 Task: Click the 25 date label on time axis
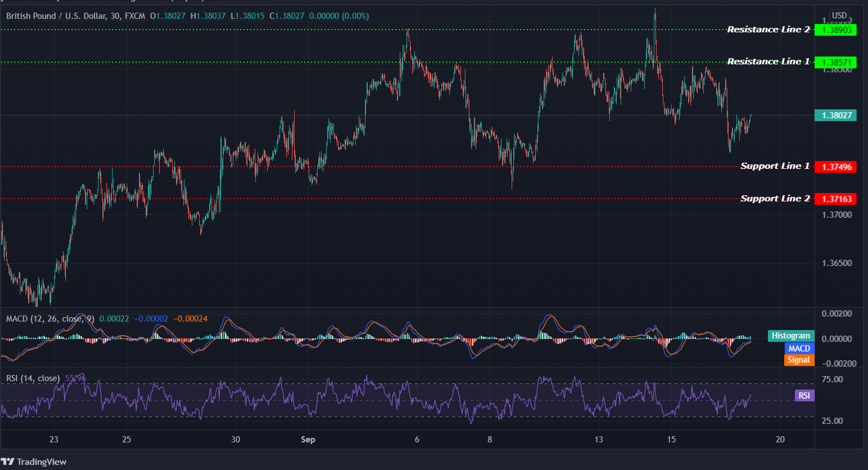coord(126,439)
